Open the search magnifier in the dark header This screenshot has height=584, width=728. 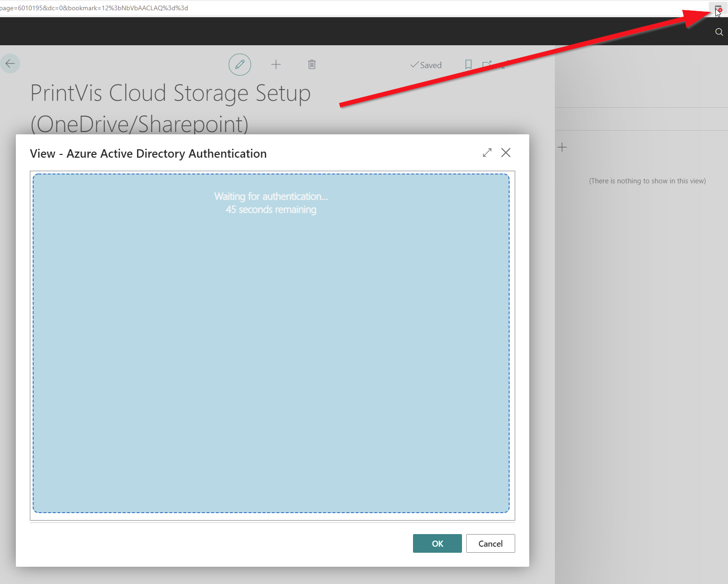(x=719, y=32)
